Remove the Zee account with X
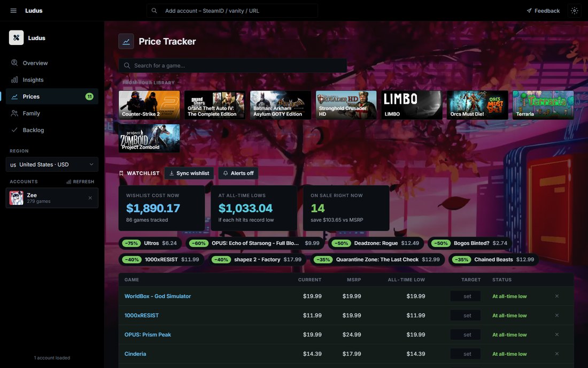 [90, 198]
